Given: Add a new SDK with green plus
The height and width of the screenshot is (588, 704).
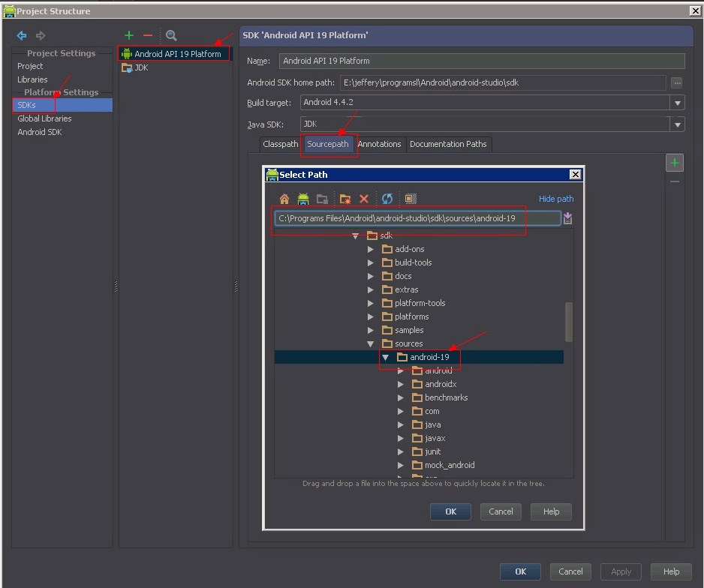Looking at the screenshot, I should (x=129, y=35).
